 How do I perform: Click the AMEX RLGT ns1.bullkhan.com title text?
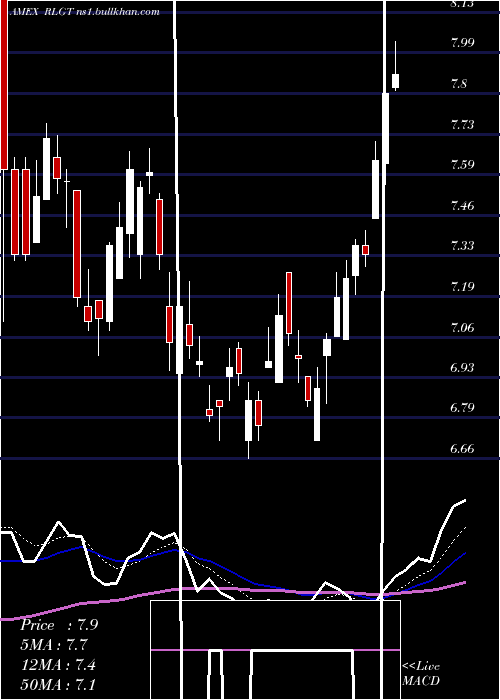[85, 12]
